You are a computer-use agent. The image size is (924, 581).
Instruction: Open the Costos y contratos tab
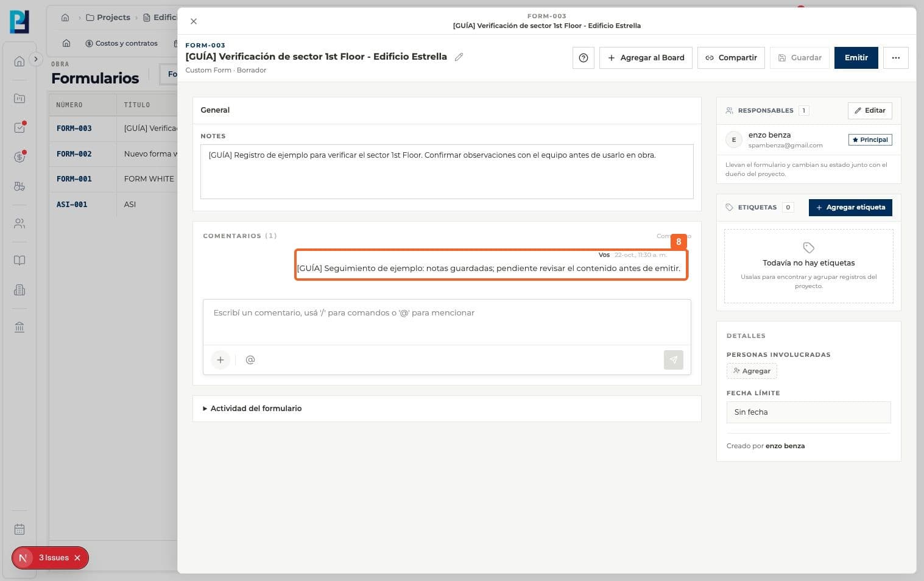pos(121,43)
